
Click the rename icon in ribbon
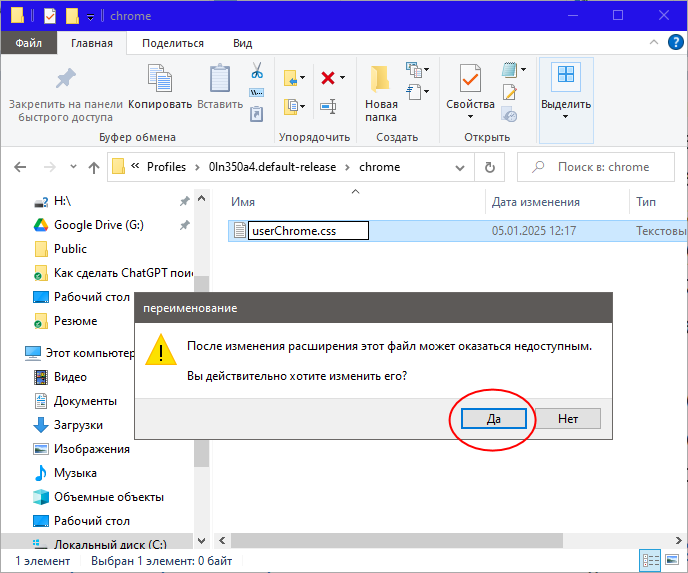[x=328, y=106]
